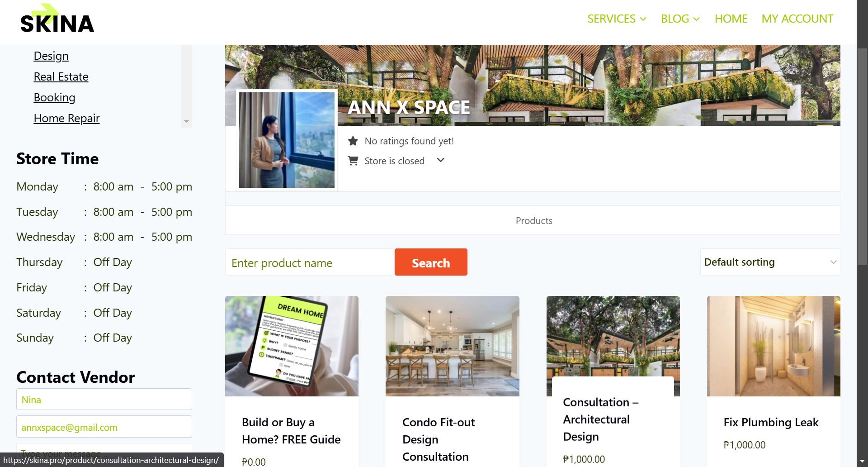868x467 pixels.
Task: Click the category list scroll down arrow
Action: coord(186,122)
